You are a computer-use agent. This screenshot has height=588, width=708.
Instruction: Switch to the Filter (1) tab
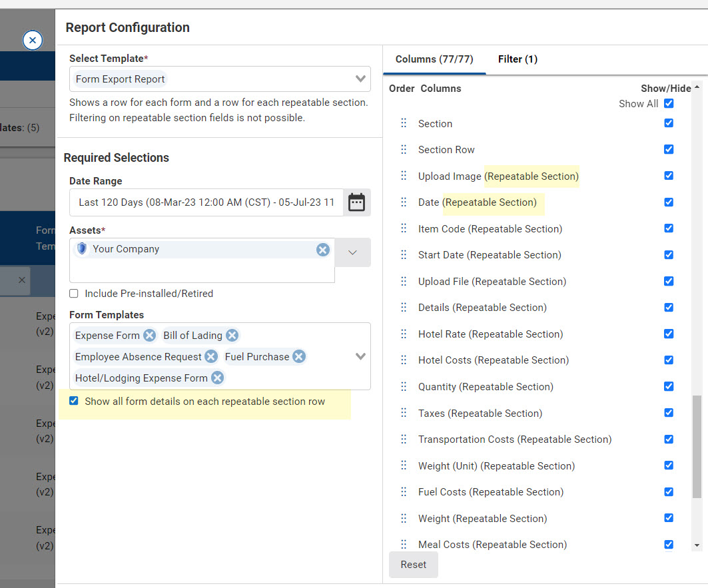click(x=518, y=59)
